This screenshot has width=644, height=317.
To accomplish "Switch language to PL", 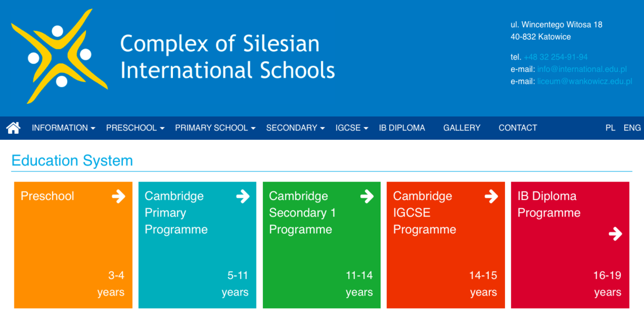I will pyautogui.click(x=610, y=128).
